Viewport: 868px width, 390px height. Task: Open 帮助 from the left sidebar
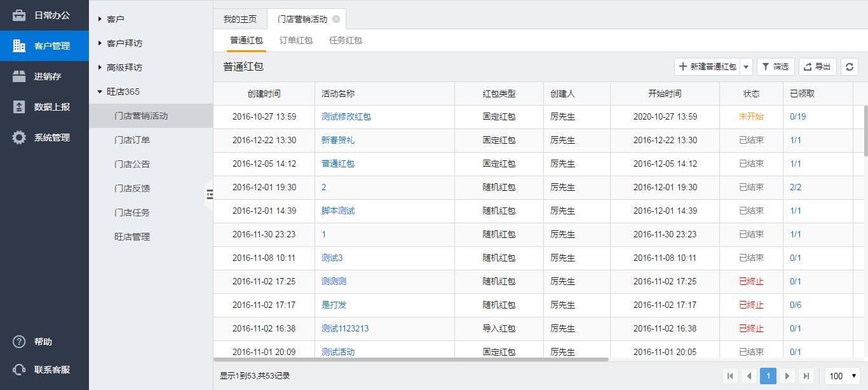(x=43, y=342)
